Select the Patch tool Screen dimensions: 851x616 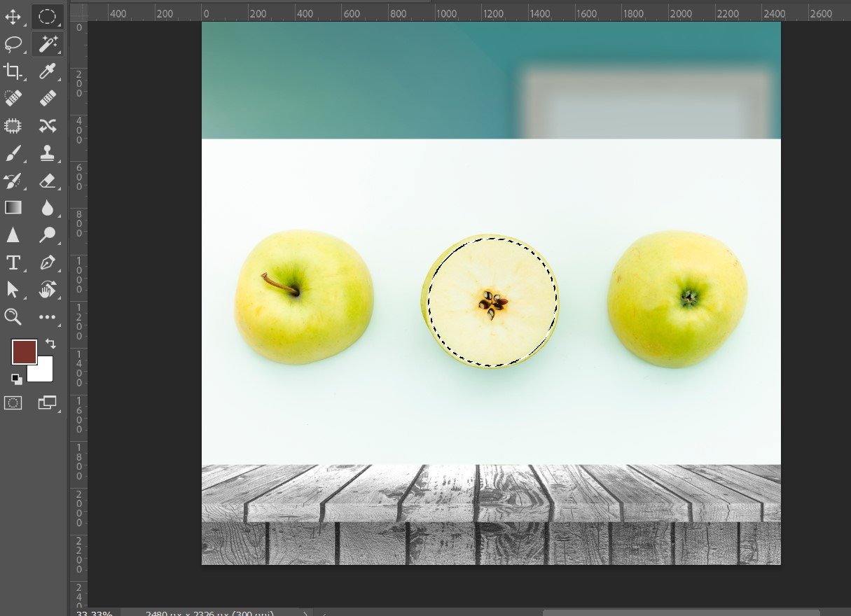tap(13, 125)
